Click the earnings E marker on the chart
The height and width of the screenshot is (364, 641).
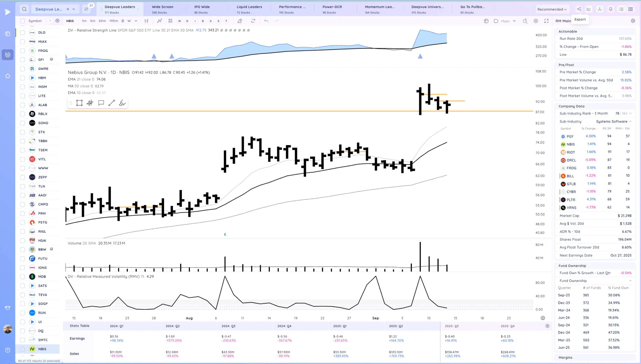tap(225, 235)
